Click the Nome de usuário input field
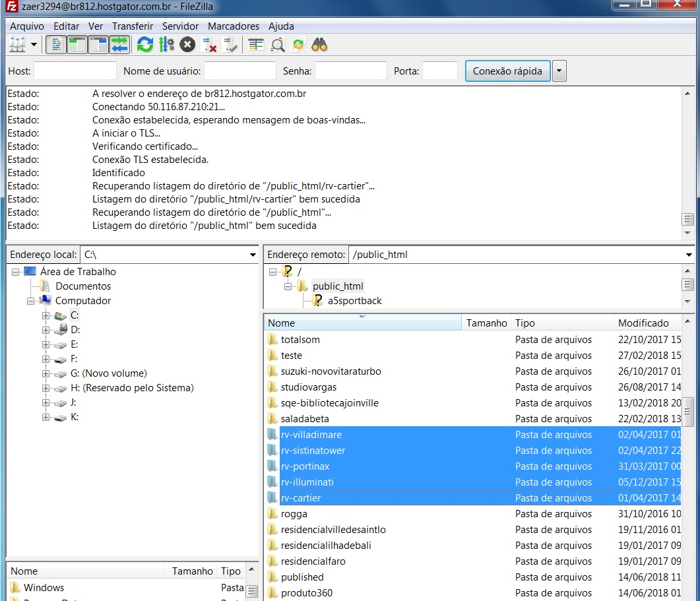Viewport: 700px width, 601px height. point(239,71)
